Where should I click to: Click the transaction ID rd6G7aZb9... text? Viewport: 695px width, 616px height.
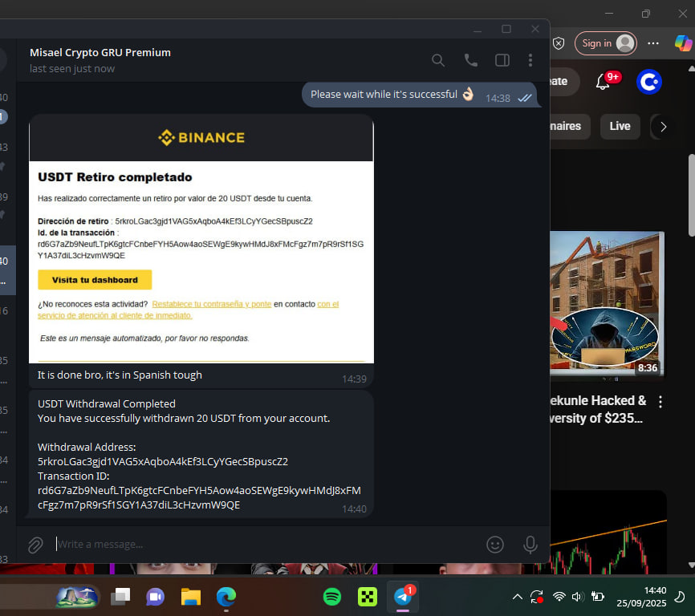(199, 498)
